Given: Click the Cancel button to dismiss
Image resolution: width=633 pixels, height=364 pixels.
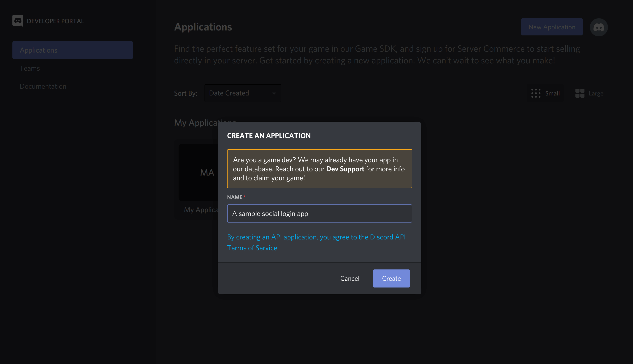Looking at the screenshot, I should click(x=350, y=278).
